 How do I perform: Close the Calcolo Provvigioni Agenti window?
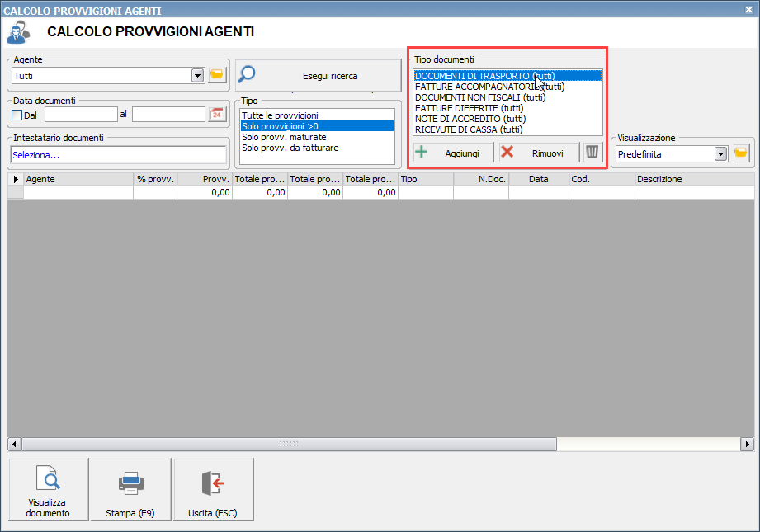click(x=748, y=10)
